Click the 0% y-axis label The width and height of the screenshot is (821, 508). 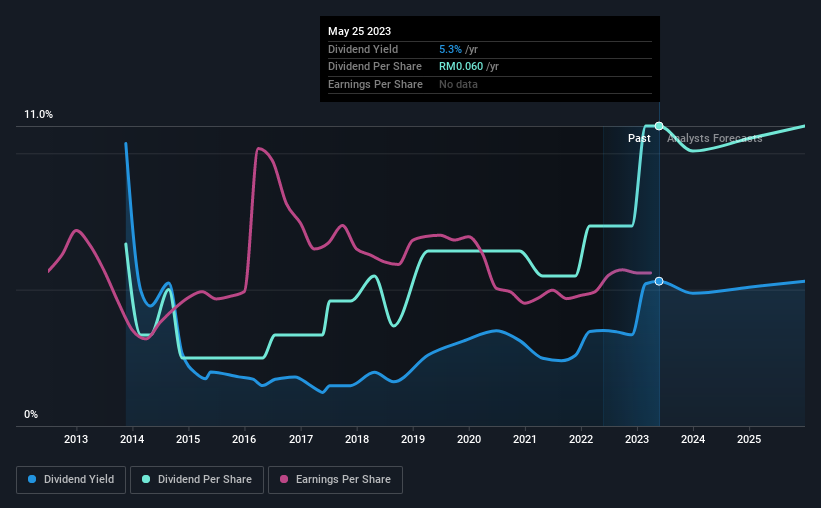(31, 414)
